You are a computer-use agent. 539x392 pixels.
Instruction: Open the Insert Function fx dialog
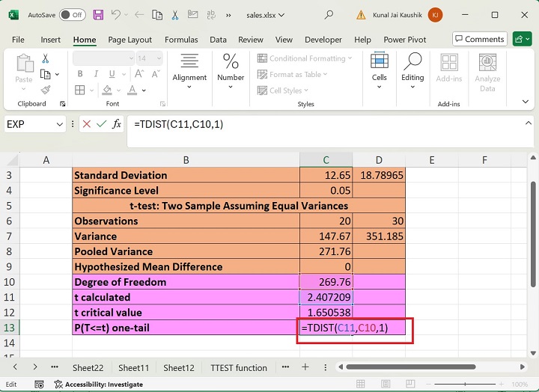117,124
